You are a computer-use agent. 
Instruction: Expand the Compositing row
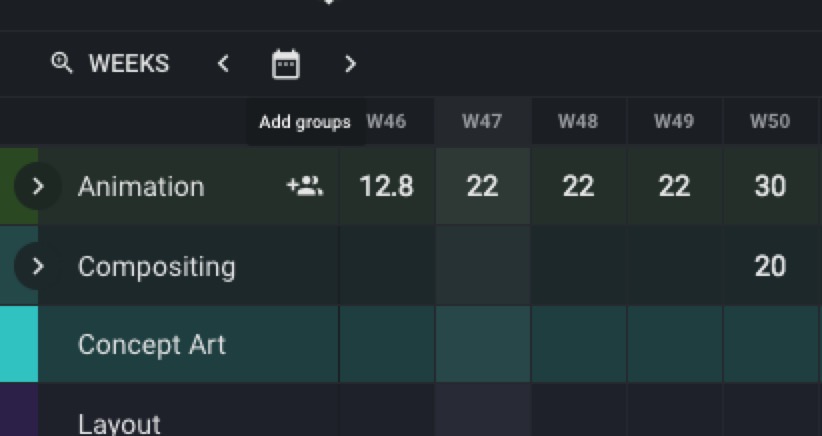38,266
